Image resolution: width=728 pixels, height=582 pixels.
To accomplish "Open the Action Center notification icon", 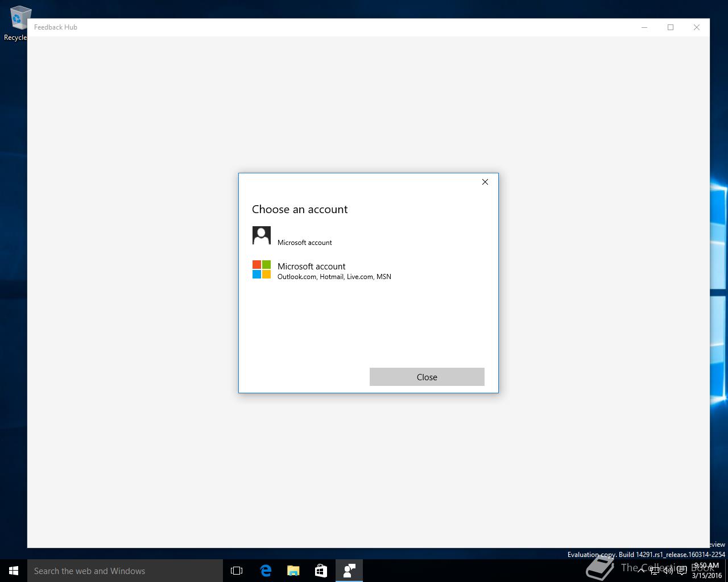I will (x=682, y=571).
